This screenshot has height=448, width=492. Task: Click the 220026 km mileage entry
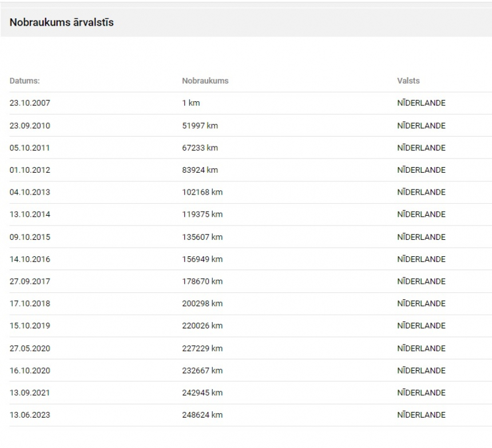tap(202, 326)
